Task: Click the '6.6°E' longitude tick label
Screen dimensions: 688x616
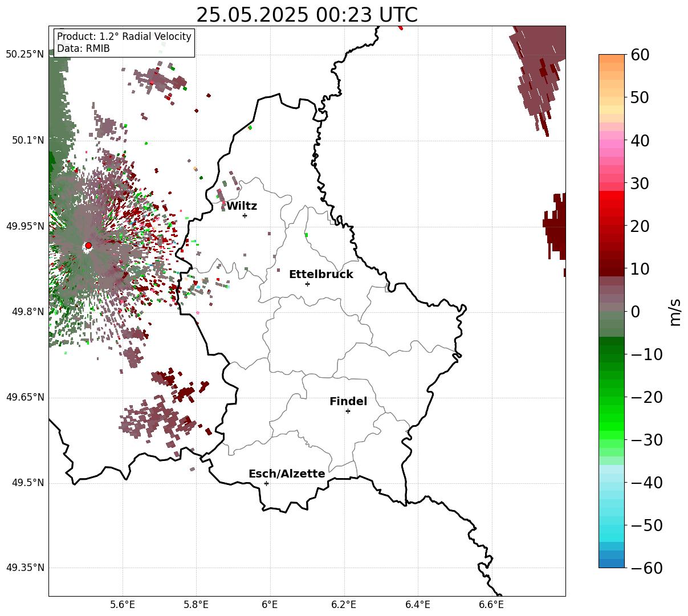Action: click(491, 605)
